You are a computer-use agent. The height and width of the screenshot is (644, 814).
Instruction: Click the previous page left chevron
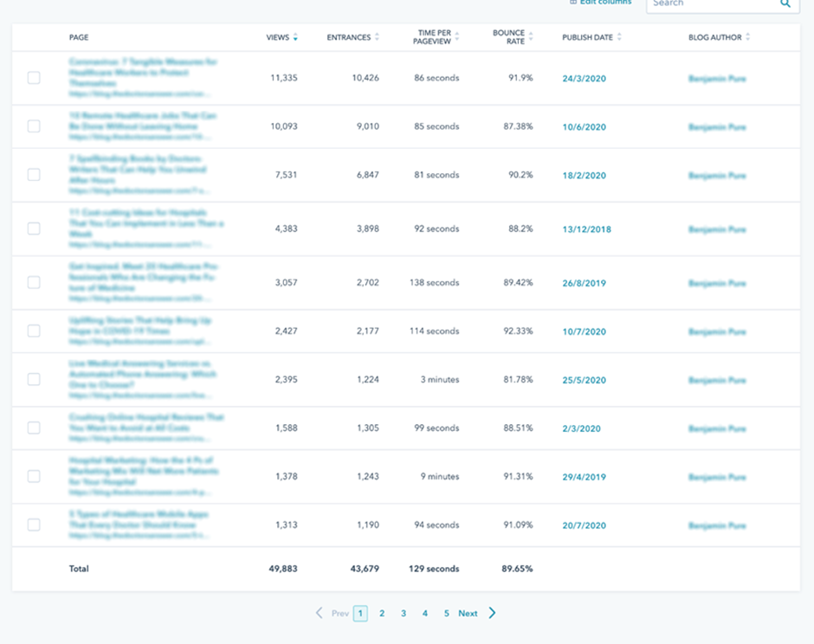coord(319,613)
